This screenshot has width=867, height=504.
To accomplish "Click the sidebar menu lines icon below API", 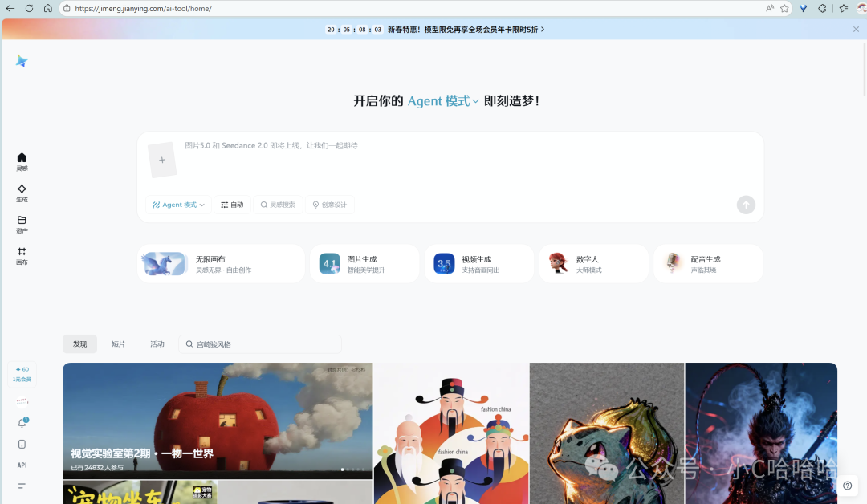I will click(22, 486).
